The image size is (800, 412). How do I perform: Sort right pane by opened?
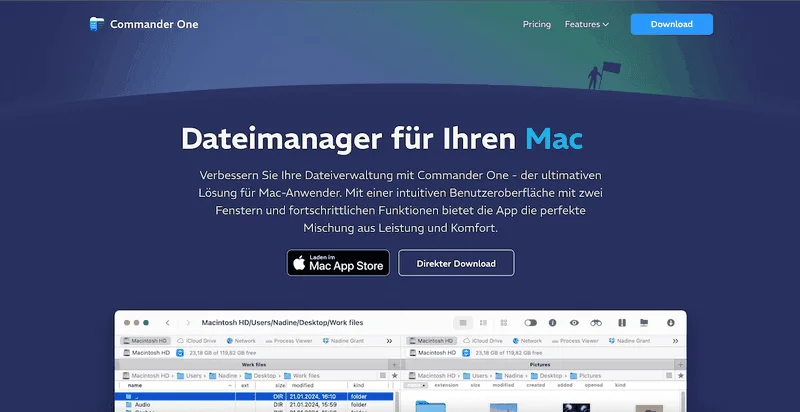pos(594,385)
